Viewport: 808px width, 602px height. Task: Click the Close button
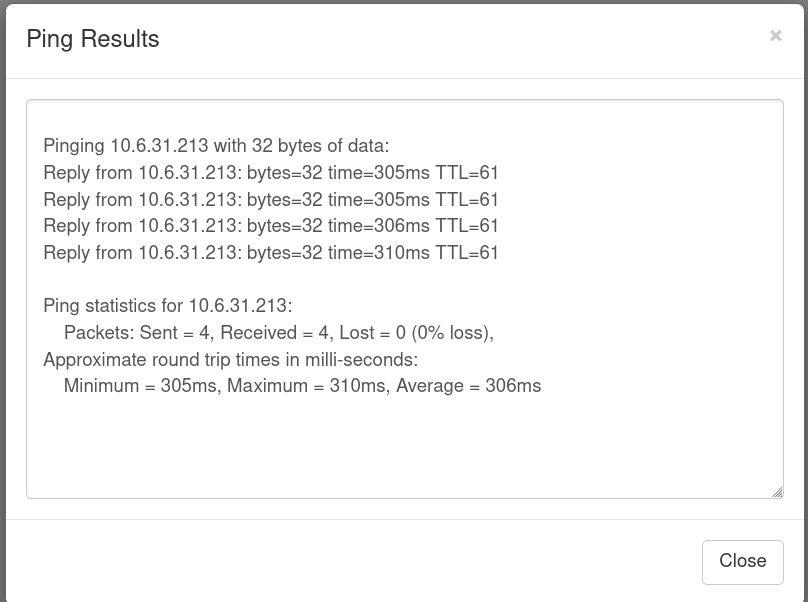[x=743, y=562]
